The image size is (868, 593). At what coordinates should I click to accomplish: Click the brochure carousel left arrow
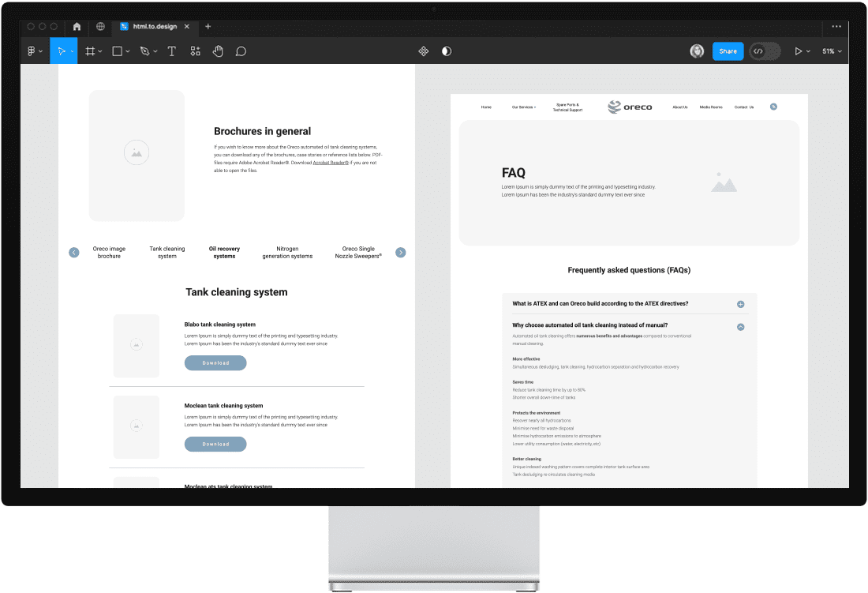click(x=74, y=253)
